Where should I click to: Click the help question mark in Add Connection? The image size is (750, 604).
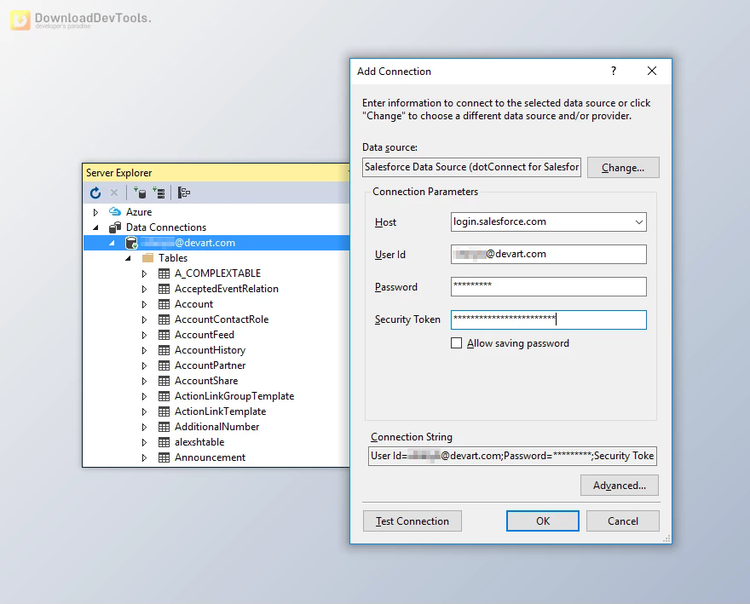(614, 71)
